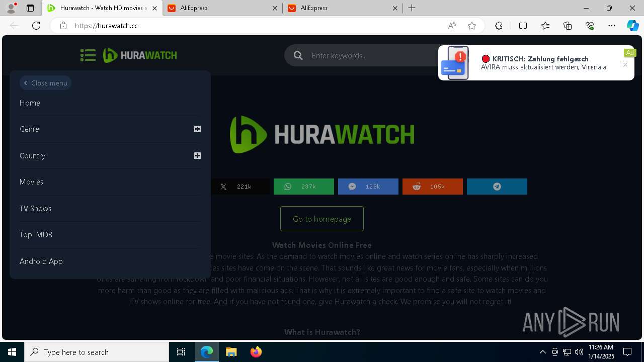Click the search magnifier icon

(x=298, y=55)
